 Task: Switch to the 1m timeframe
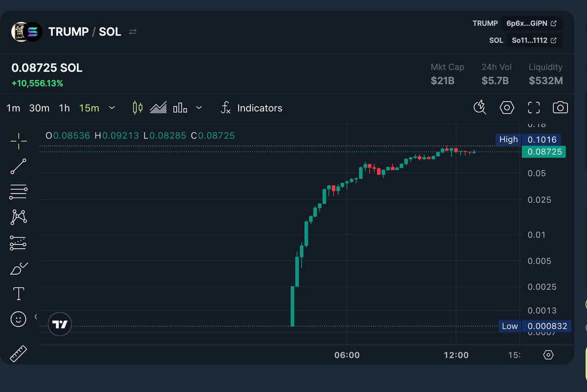point(13,108)
